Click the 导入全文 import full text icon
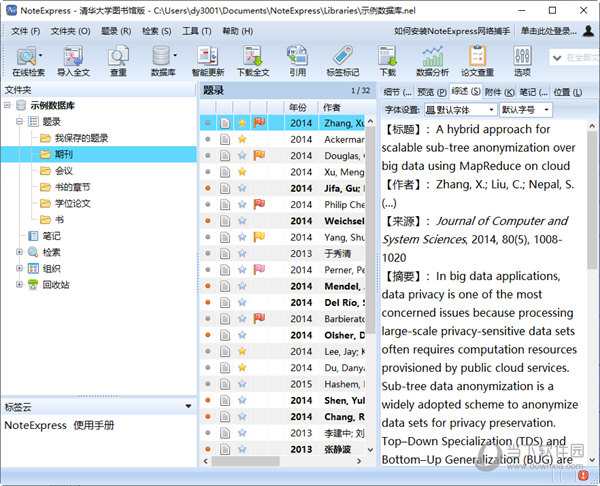 tap(73, 61)
